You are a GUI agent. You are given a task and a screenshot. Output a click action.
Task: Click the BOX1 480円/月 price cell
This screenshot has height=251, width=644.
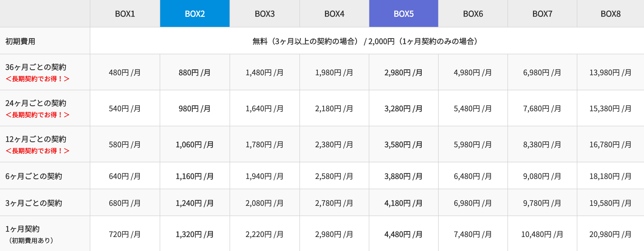point(125,73)
